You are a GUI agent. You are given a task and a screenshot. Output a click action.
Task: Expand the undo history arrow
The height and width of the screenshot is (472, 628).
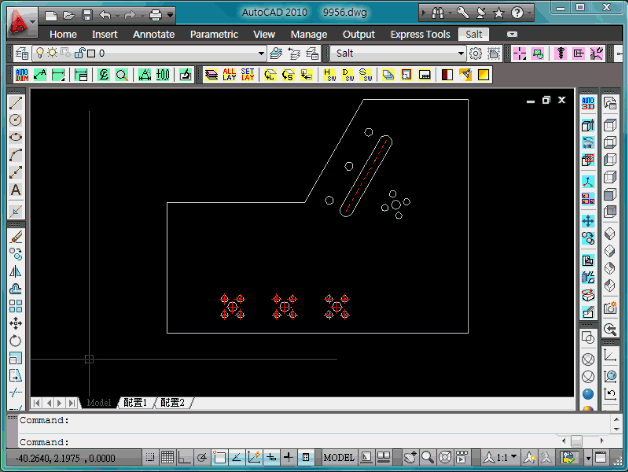coord(117,16)
